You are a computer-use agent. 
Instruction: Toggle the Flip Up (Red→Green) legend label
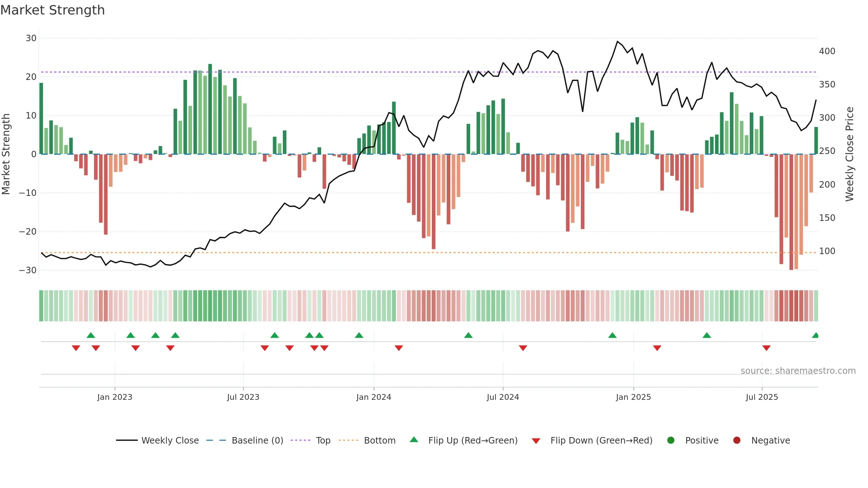(x=473, y=440)
